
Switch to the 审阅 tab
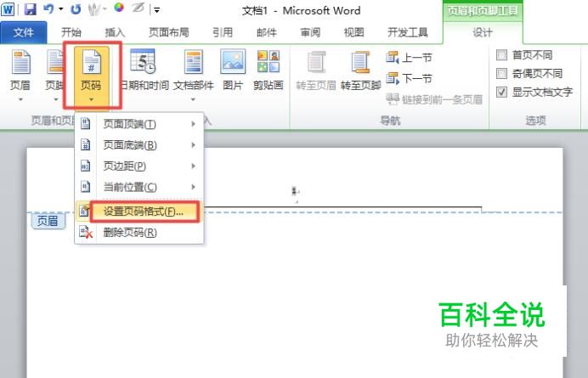pyautogui.click(x=310, y=32)
